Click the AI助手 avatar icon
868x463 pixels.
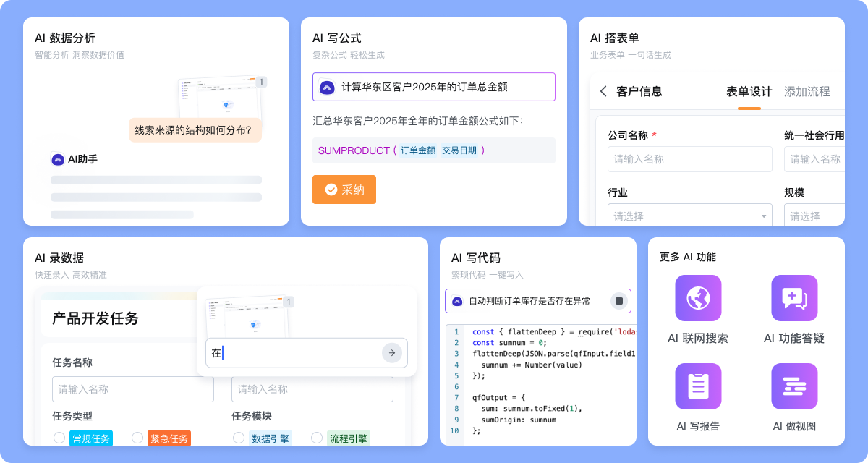56,159
